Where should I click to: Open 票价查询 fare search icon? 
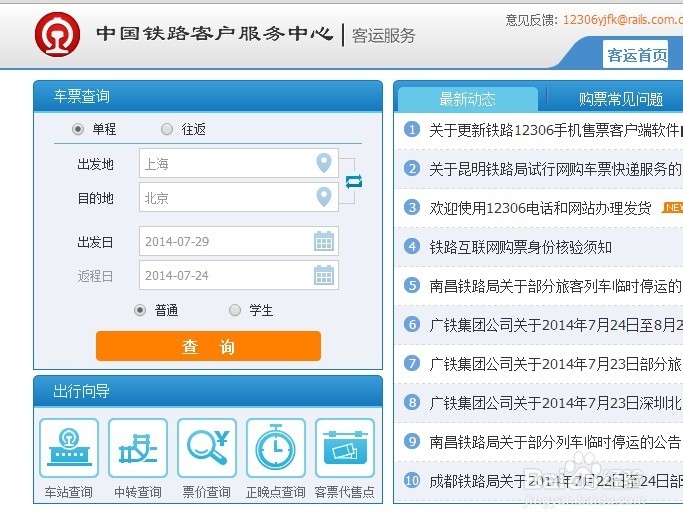point(207,448)
